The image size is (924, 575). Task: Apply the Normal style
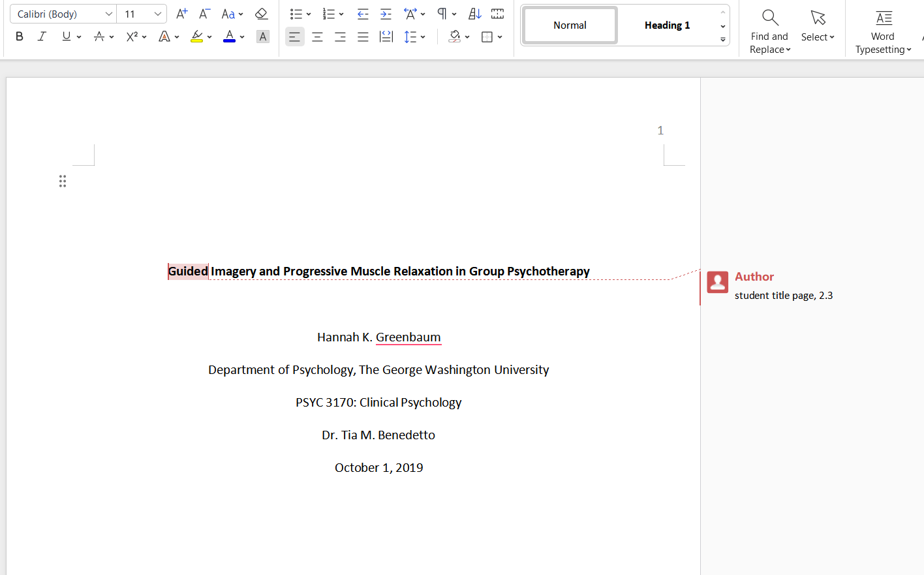pos(570,25)
